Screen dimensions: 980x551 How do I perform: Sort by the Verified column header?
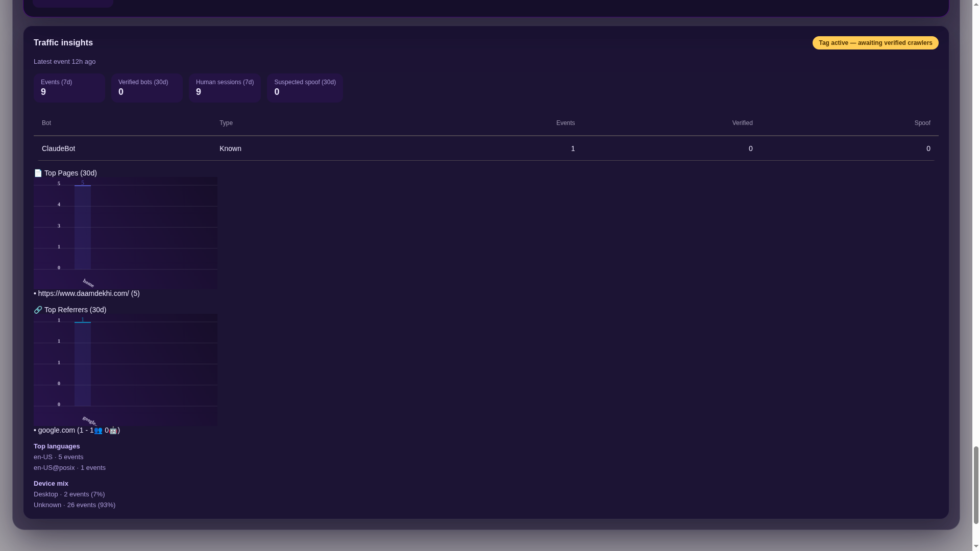pos(742,123)
